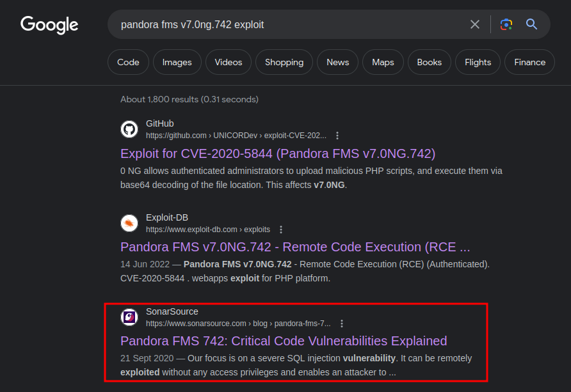Open Critical Code Vulnerabilities Explained result
Image resolution: width=571 pixels, height=392 pixels.
(x=284, y=341)
